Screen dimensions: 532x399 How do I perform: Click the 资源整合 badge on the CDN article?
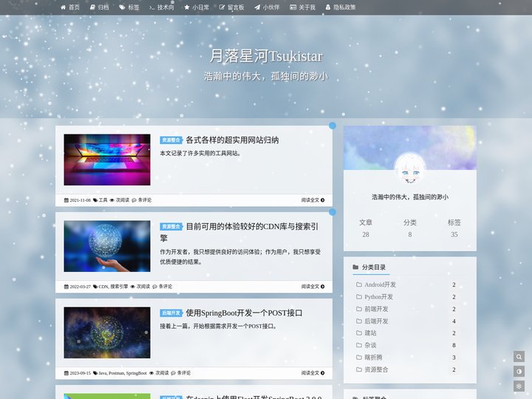pyautogui.click(x=171, y=226)
